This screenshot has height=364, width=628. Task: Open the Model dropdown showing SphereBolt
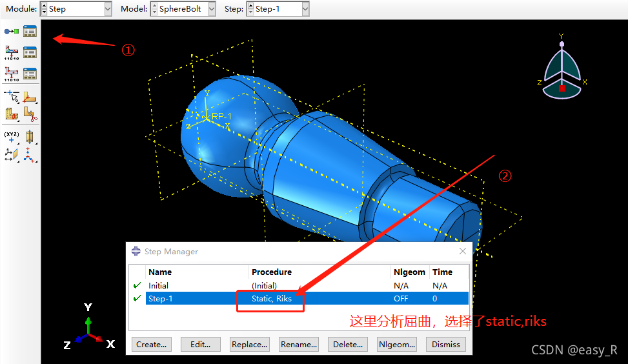click(212, 9)
